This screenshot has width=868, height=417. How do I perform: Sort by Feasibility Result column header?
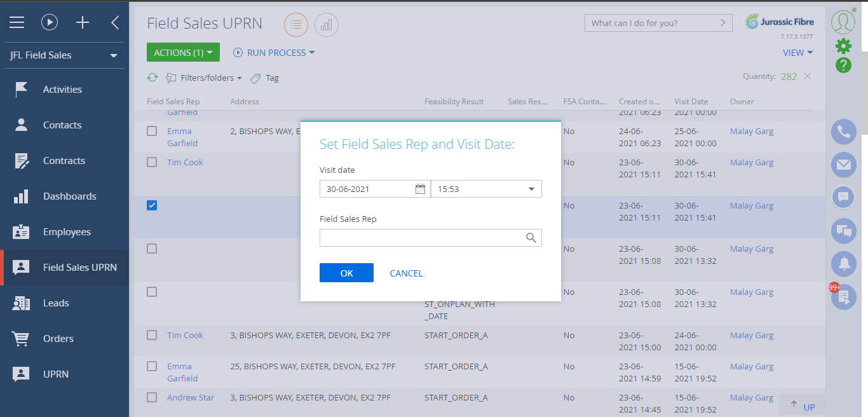click(x=454, y=102)
